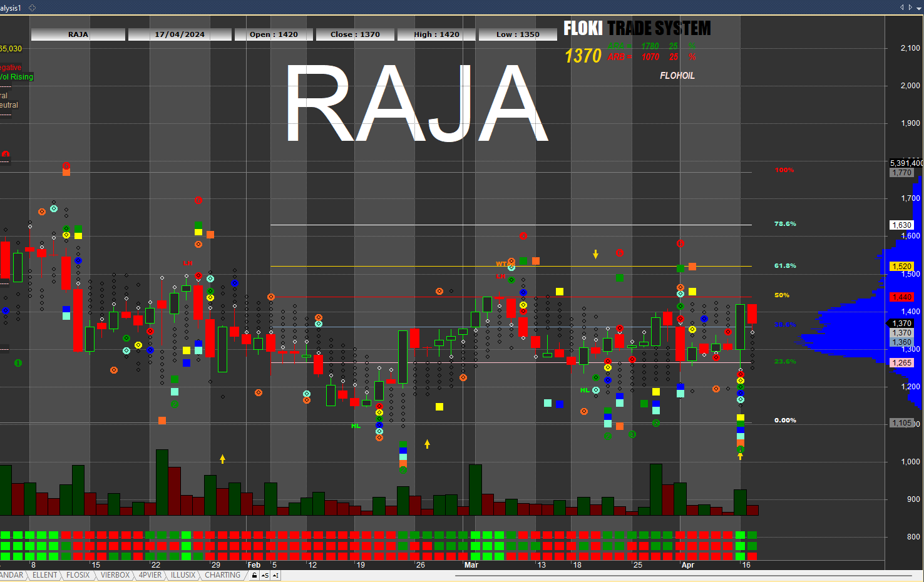Click the red circle marker at chart's left edge
The image size is (924, 582).
coord(6,154)
